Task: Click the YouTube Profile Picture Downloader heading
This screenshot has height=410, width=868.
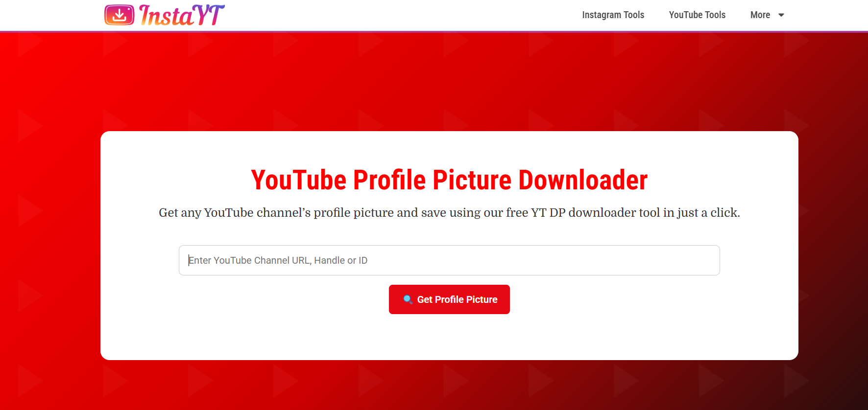Action: pos(449,180)
